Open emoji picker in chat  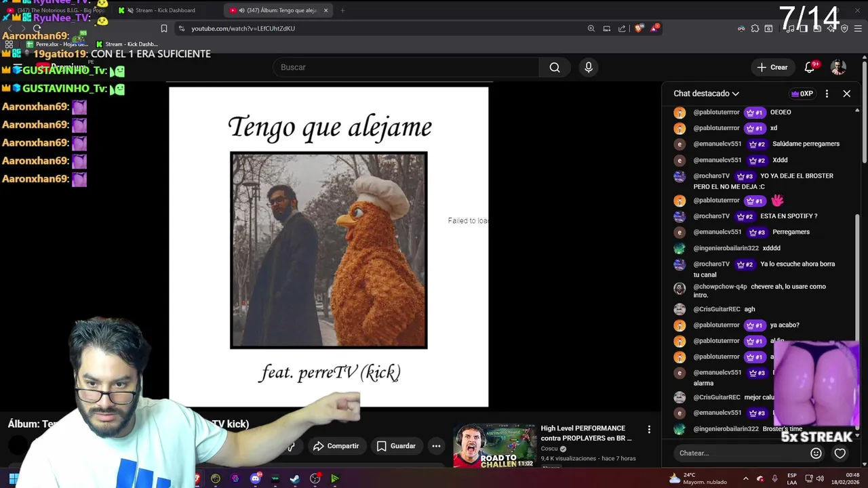point(816,453)
